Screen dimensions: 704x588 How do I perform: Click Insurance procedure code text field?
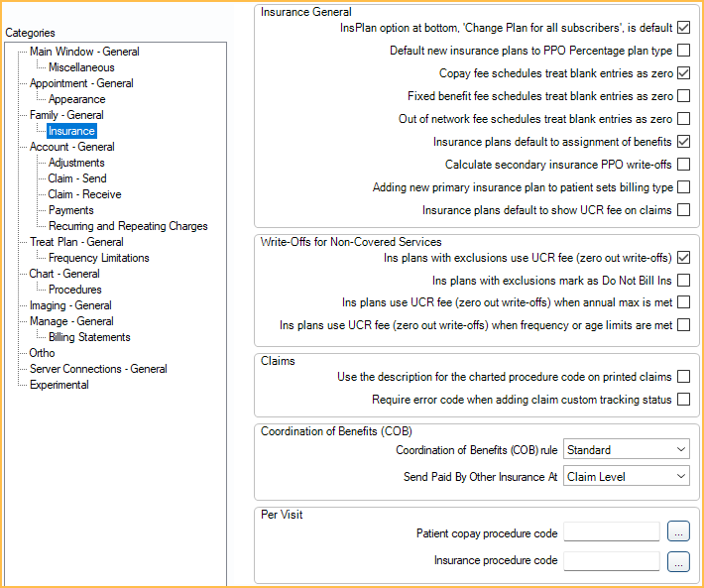click(x=611, y=561)
